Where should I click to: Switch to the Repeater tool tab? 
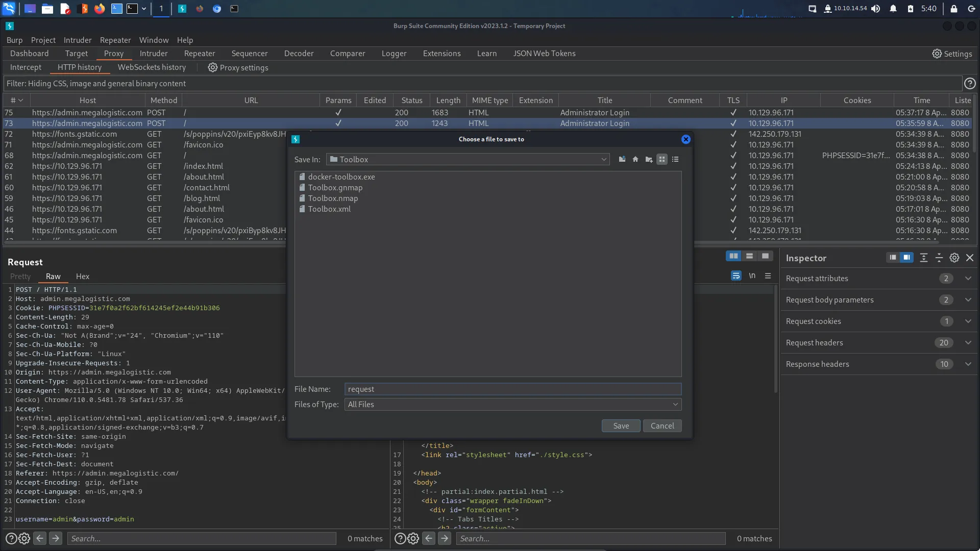pos(200,53)
